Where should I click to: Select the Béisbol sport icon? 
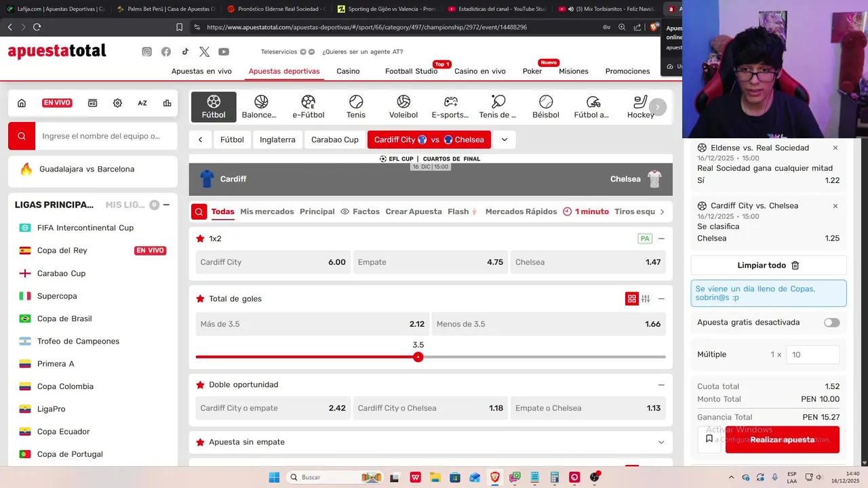pyautogui.click(x=546, y=106)
